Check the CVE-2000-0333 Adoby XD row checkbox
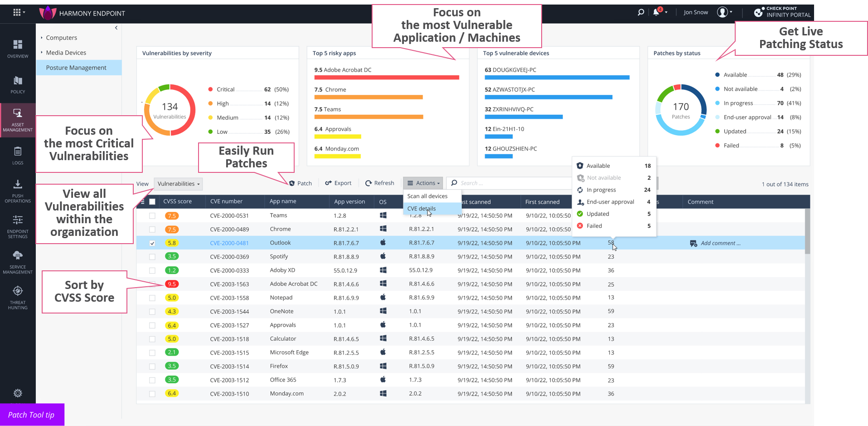The height and width of the screenshot is (426, 868). pyautogui.click(x=152, y=271)
